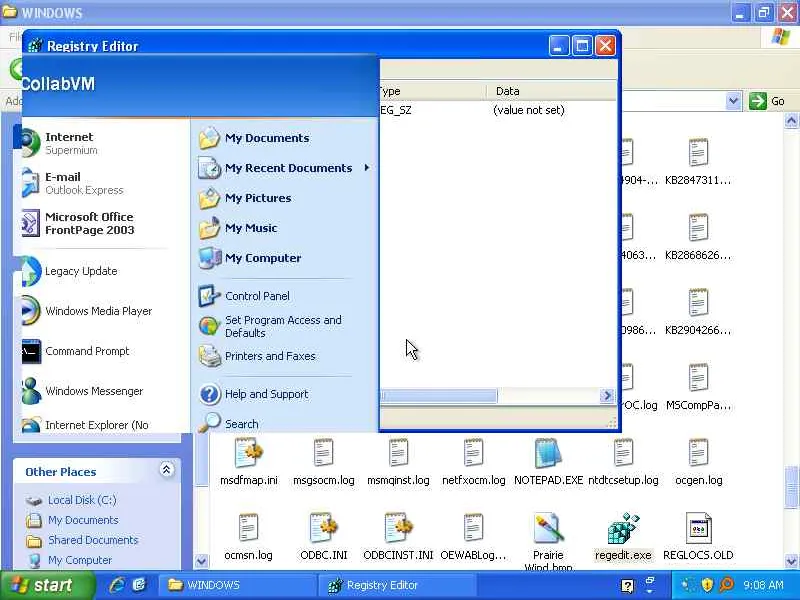Click the tray help question-mark icon
The width and height of the screenshot is (800, 600).
pyautogui.click(x=628, y=586)
